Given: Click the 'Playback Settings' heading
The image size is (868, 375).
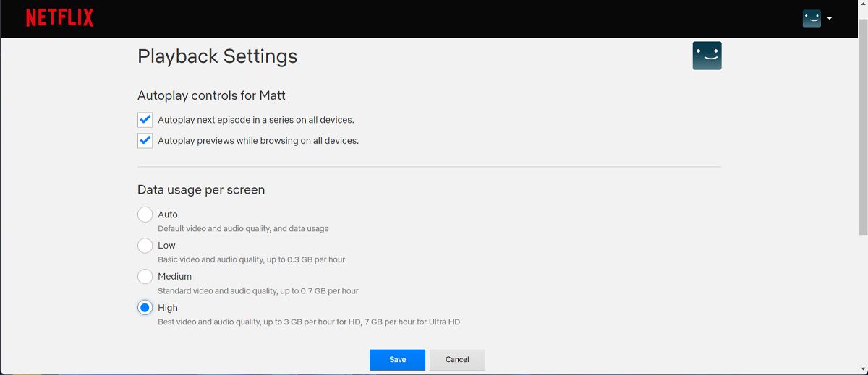Looking at the screenshot, I should pyautogui.click(x=217, y=56).
